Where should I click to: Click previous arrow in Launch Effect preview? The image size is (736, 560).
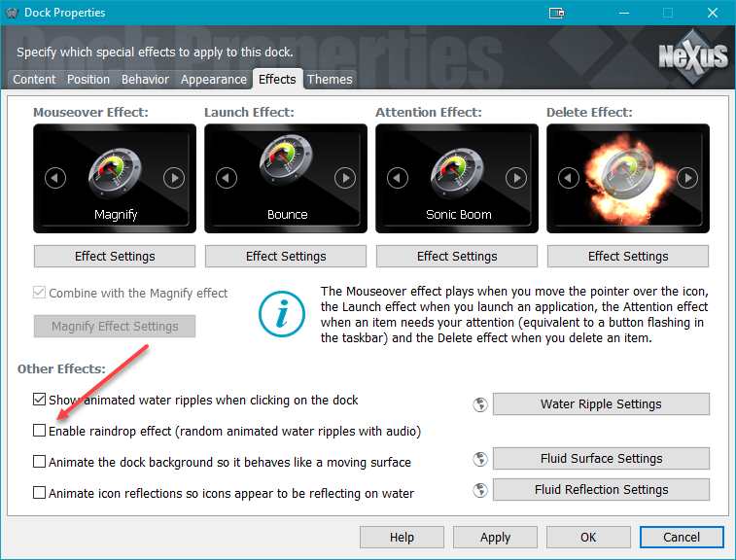coord(227,178)
